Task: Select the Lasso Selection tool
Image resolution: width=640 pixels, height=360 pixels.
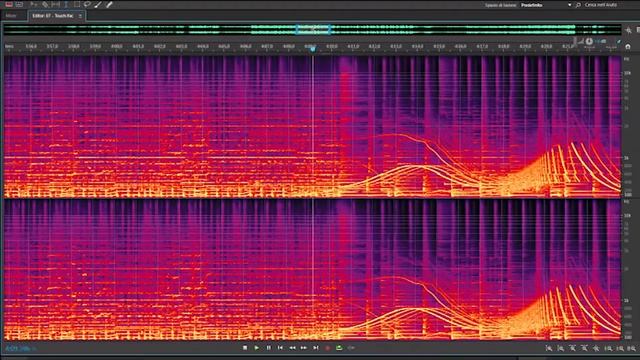Action: pyautogui.click(x=87, y=4)
